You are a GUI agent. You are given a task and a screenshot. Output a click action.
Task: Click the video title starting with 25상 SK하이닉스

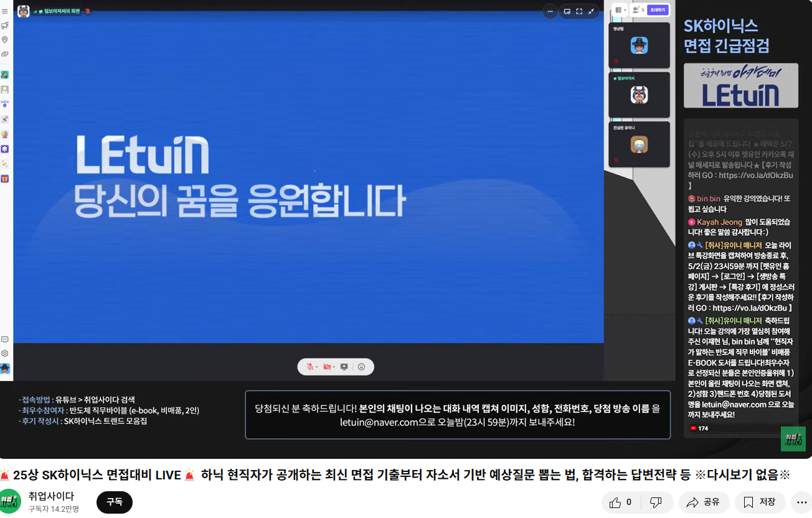[x=395, y=474]
